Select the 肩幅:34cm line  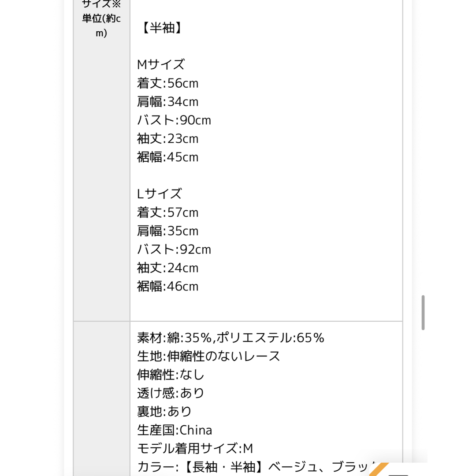[167, 102]
